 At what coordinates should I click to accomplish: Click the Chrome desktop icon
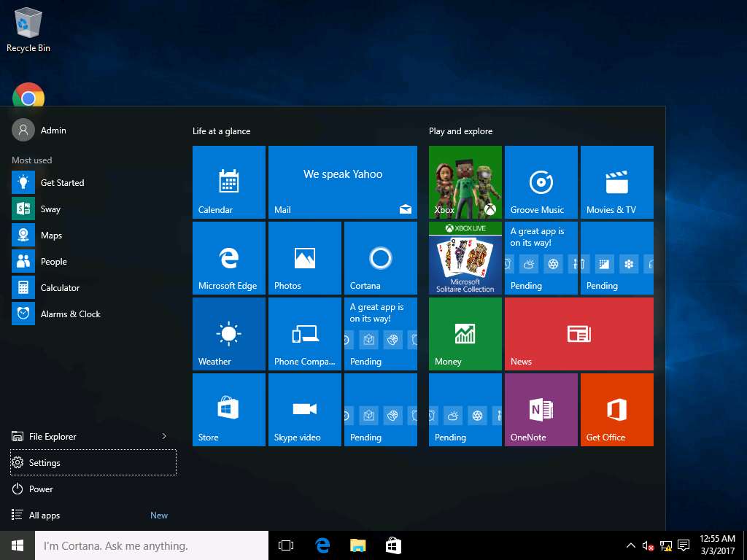pyautogui.click(x=28, y=95)
